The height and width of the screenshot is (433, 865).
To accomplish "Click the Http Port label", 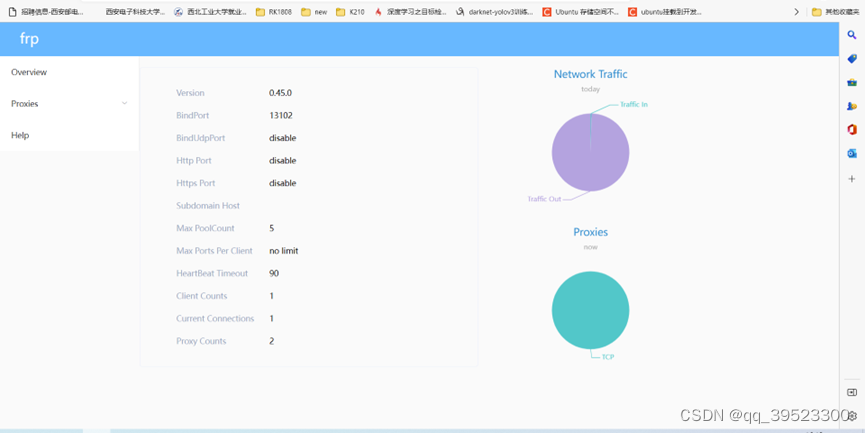I will [194, 161].
